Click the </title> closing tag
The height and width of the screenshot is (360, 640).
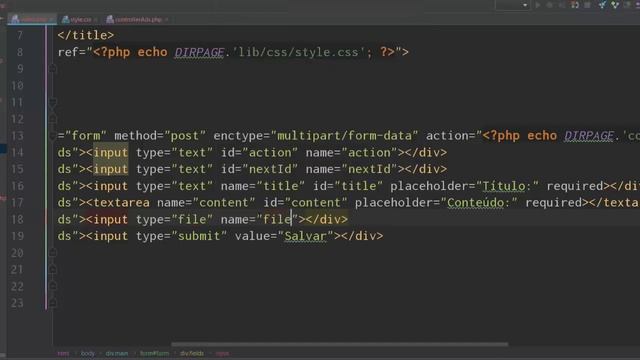(86, 36)
